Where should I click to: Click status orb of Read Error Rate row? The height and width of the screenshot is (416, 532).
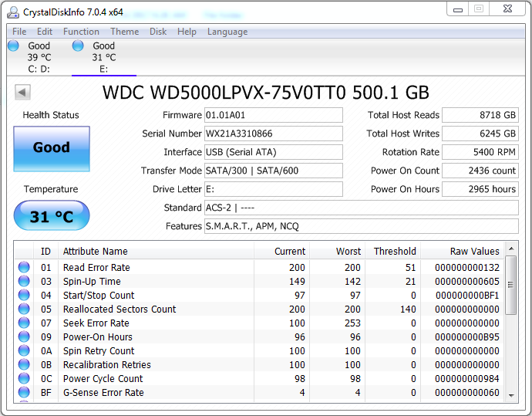24,267
